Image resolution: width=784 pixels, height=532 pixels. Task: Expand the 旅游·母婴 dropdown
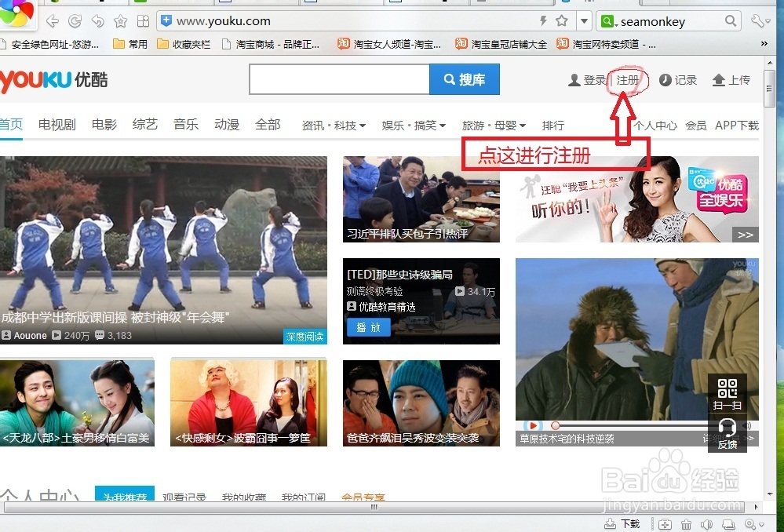tap(494, 126)
